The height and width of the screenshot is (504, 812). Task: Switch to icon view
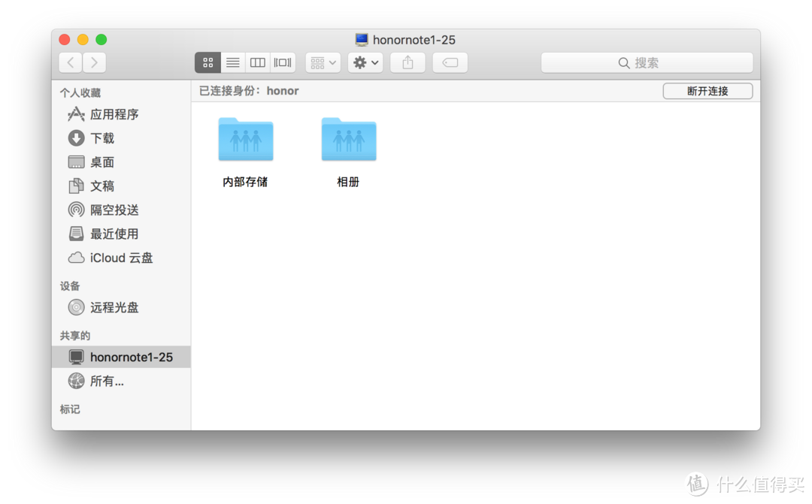(208, 62)
